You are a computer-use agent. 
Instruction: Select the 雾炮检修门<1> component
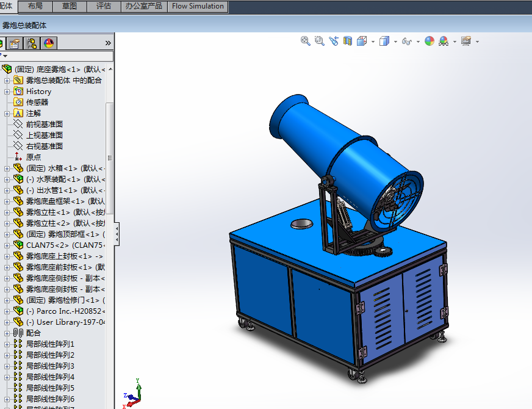(x=65, y=300)
